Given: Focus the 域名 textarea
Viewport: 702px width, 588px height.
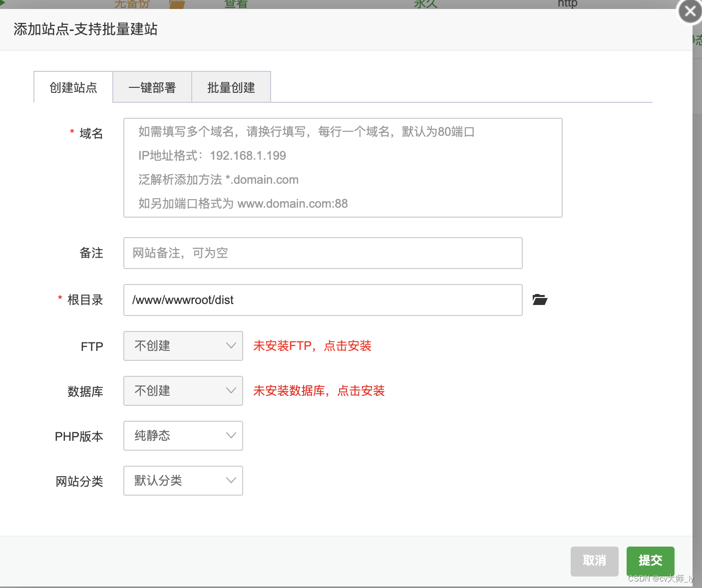Looking at the screenshot, I should pyautogui.click(x=343, y=168).
